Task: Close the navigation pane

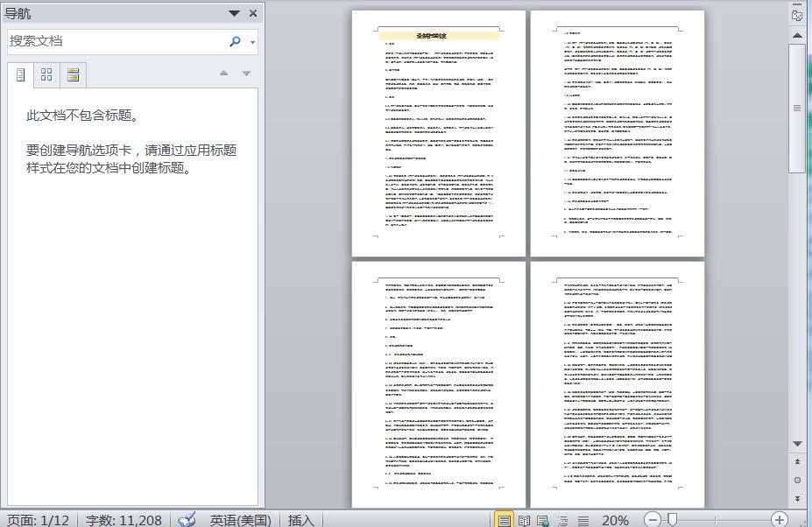Action: point(253,13)
